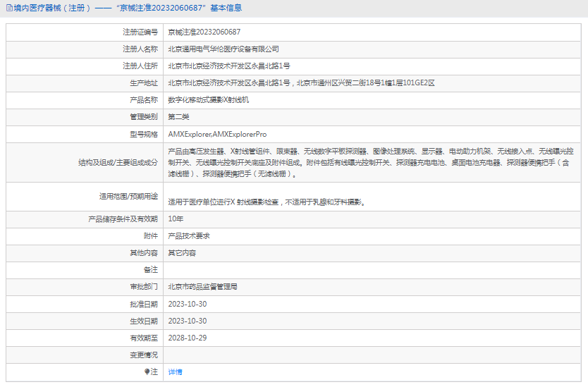Click the 详情 link in the 注 row
Screen dimensions: 588x387
coord(175,372)
